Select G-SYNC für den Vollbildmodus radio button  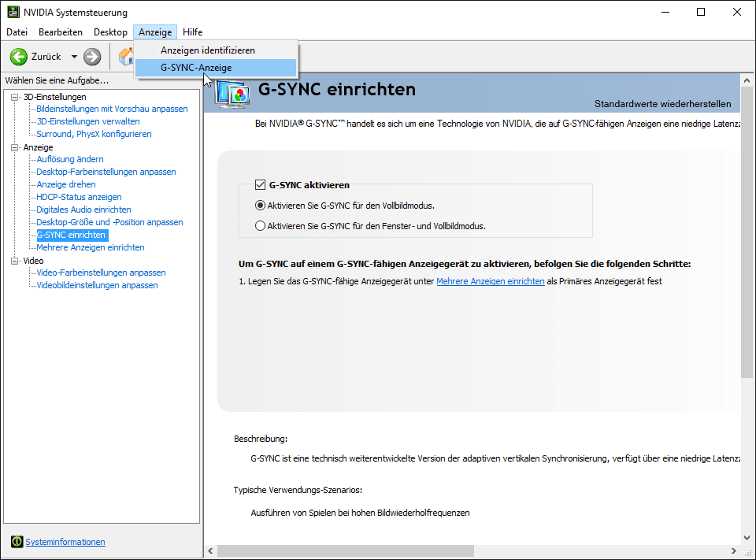point(260,206)
